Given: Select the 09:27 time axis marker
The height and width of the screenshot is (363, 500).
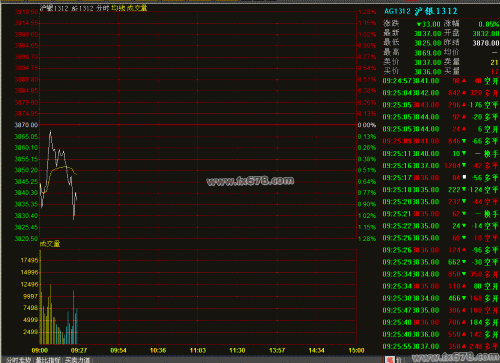Looking at the screenshot, I should point(79,350).
